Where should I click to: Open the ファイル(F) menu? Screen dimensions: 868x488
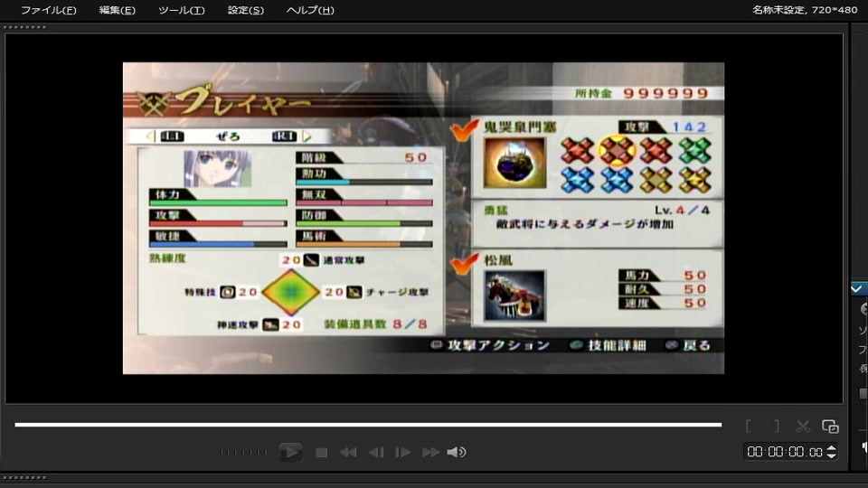pos(48,10)
